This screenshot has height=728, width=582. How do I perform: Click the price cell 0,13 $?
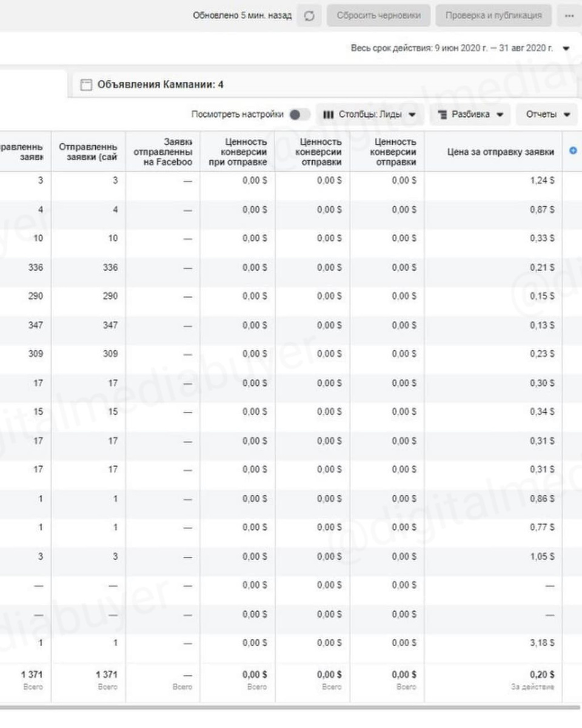click(542, 325)
